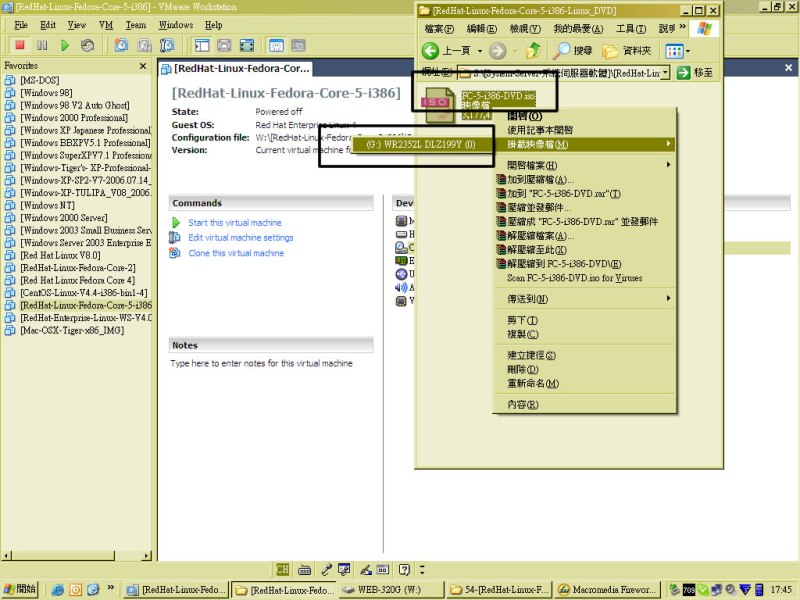Toggle the sidebar display icon in VMware toolbar
The width and height of the screenshot is (800, 600).
click(x=202, y=45)
